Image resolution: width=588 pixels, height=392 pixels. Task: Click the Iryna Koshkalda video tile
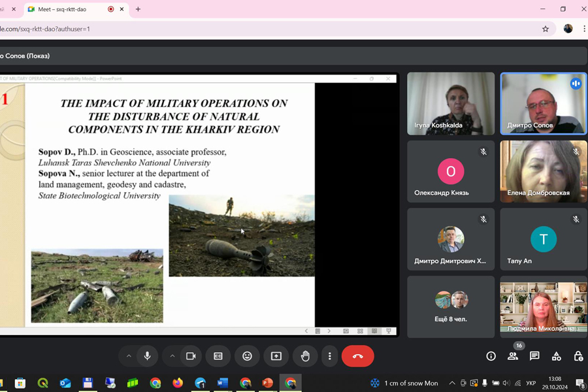[451, 103]
